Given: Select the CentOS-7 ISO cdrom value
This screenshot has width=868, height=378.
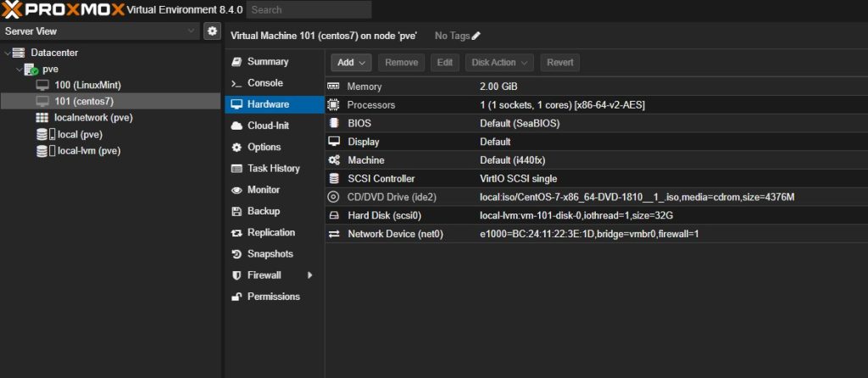Looking at the screenshot, I should [637, 197].
